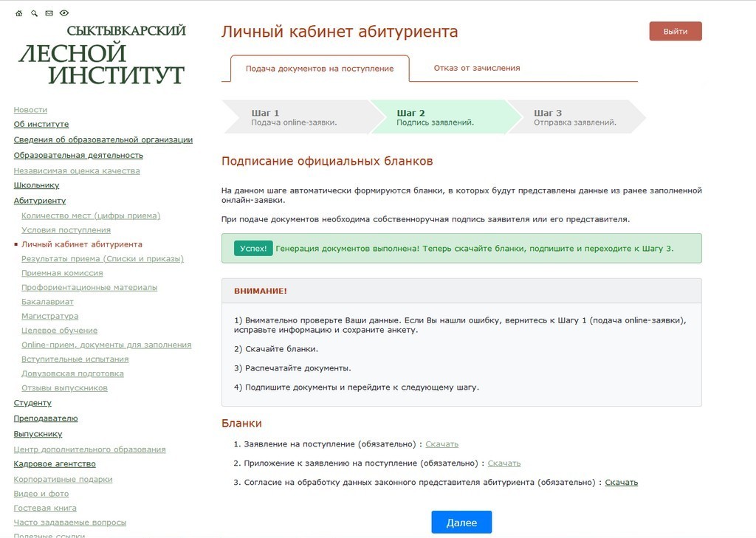Expand the Студенту menu section
Screen dimensions: 756x538
(32, 403)
